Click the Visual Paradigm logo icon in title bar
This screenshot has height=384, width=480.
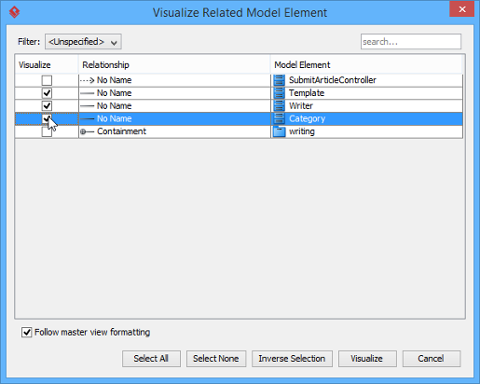click(x=14, y=12)
